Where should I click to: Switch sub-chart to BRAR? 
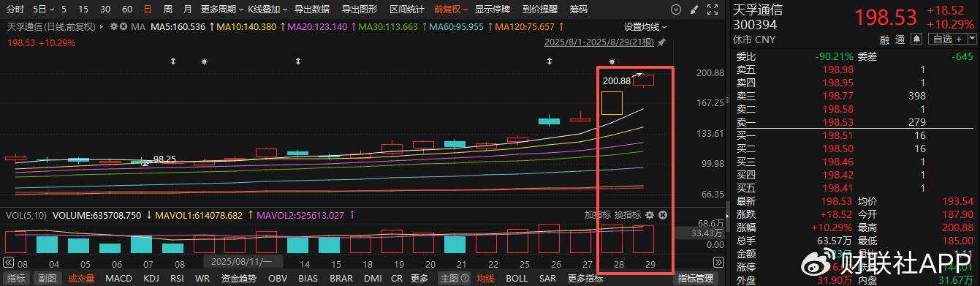341,279
